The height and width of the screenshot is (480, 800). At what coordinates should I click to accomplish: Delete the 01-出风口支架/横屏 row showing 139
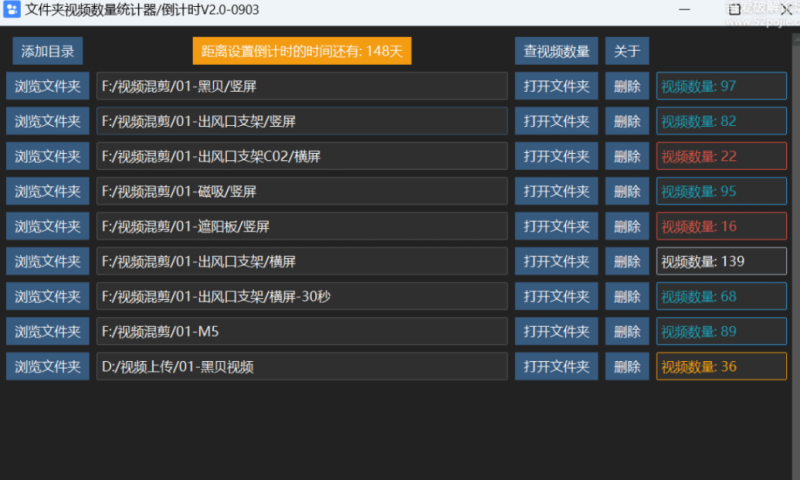pyautogui.click(x=627, y=261)
